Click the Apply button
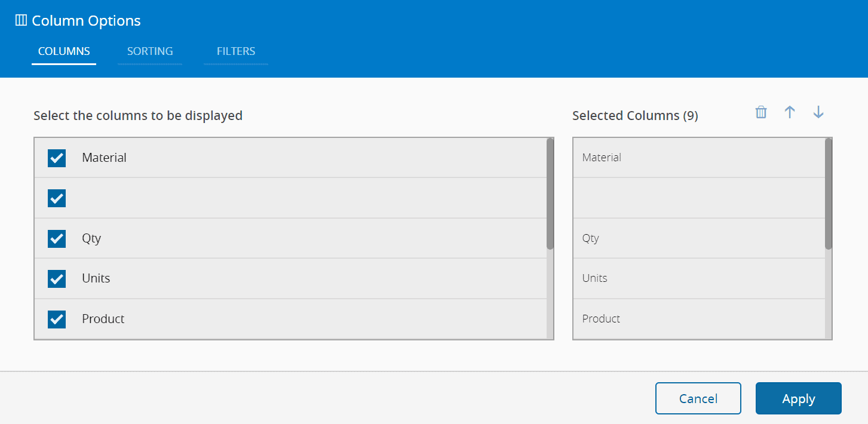Screen dimensions: 868x424 (x=798, y=398)
